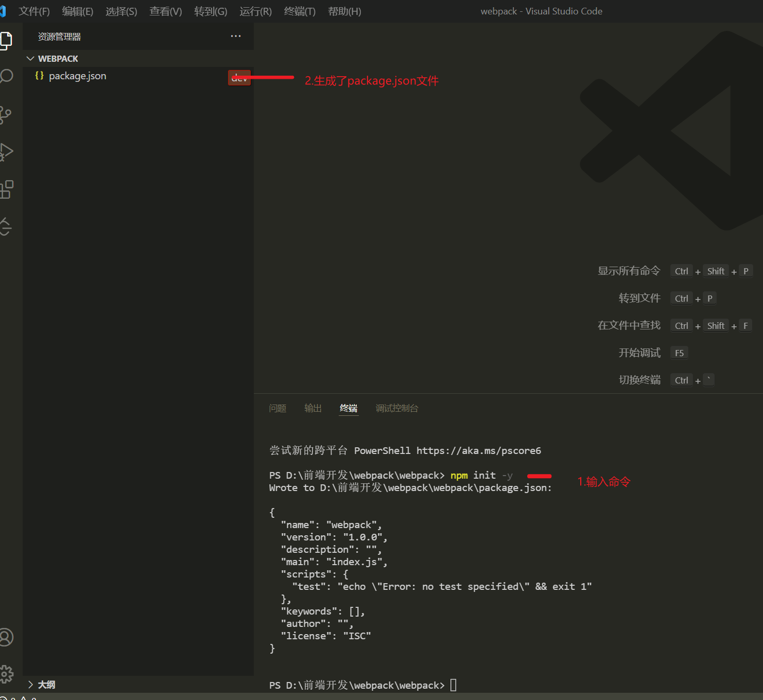Click the "name": "webpack" line in terminal
763x700 pixels.
pyautogui.click(x=332, y=524)
